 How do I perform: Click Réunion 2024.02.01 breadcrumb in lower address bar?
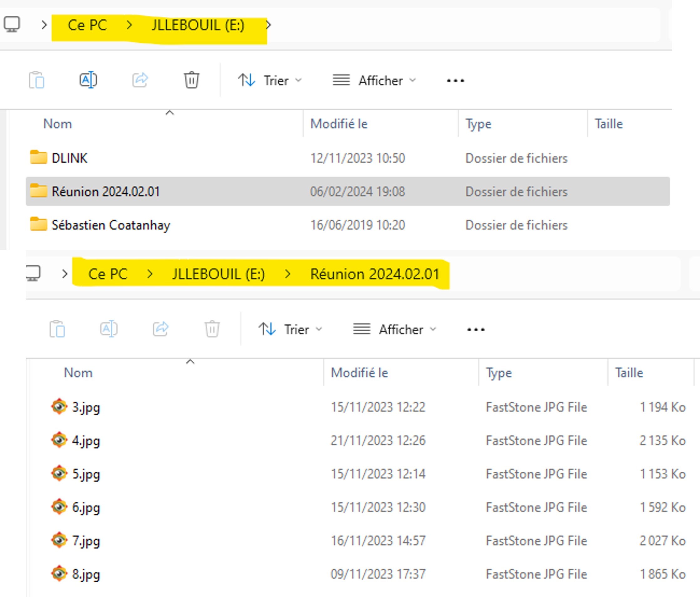click(375, 274)
